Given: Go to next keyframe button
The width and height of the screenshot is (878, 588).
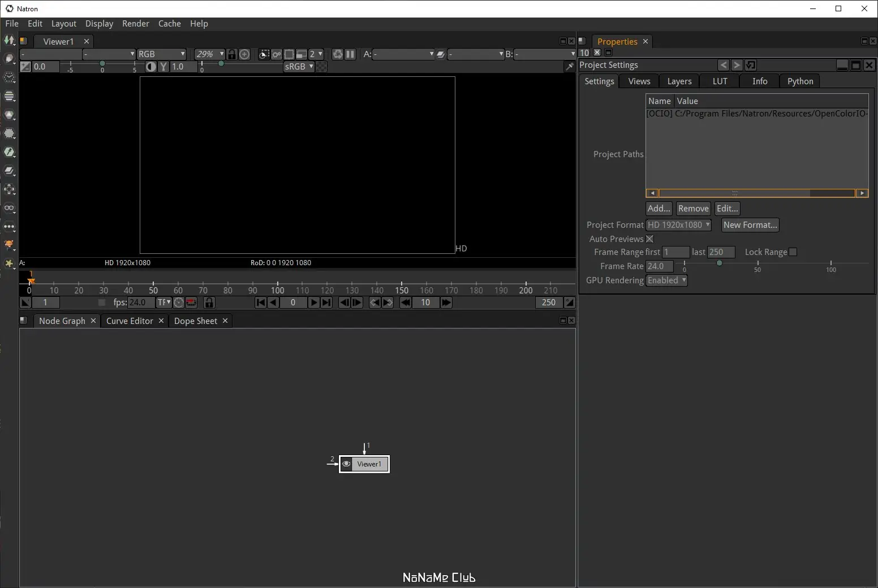Looking at the screenshot, I should tap(388, 302).
